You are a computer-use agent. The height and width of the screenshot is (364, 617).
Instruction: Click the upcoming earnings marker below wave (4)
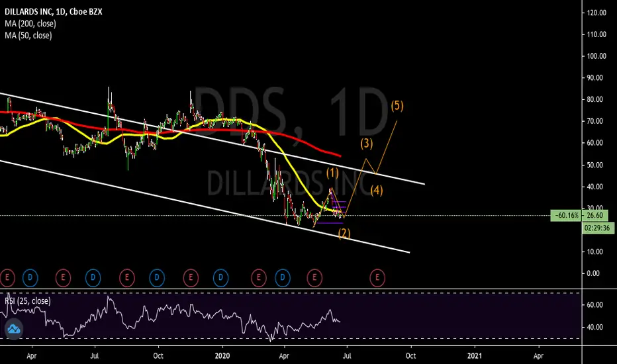[377, 278]
